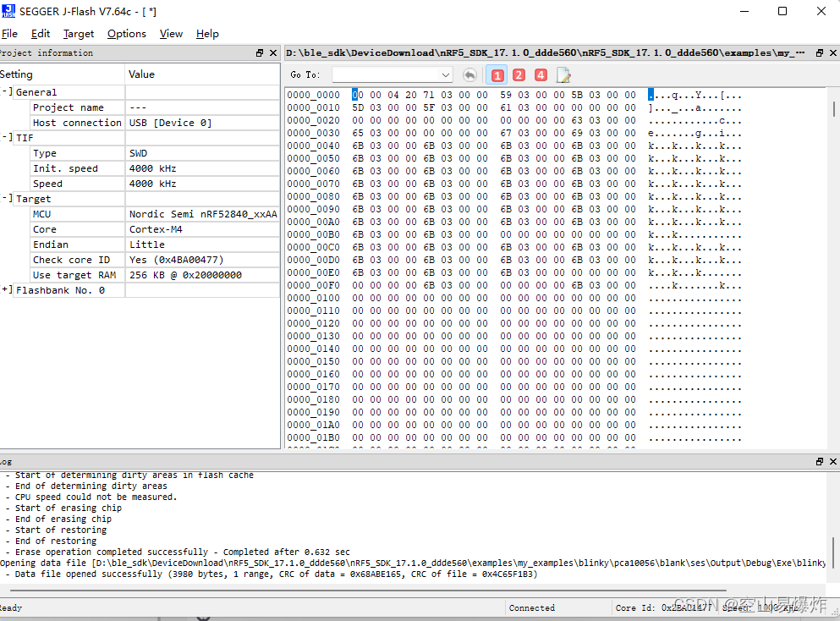Click the Erase operation completed log line
The height and width of the screenshot is (621, 840).
tap(182, 552)
